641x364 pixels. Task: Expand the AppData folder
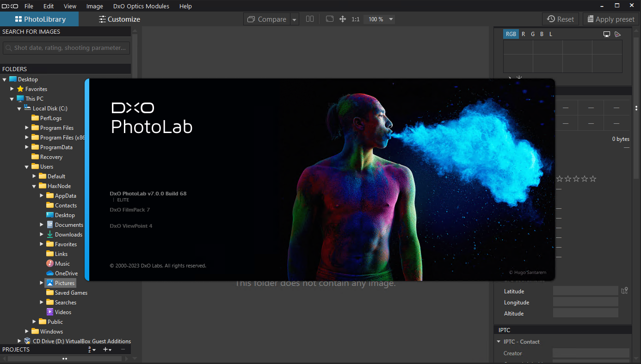point(42,196)
